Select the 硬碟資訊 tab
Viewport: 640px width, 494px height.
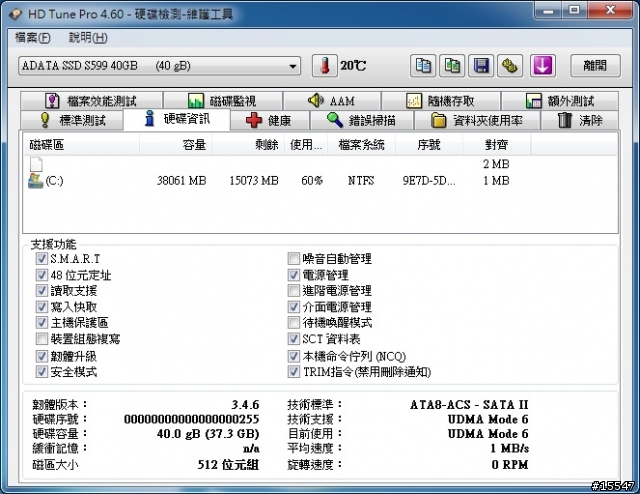coord(177,119)
